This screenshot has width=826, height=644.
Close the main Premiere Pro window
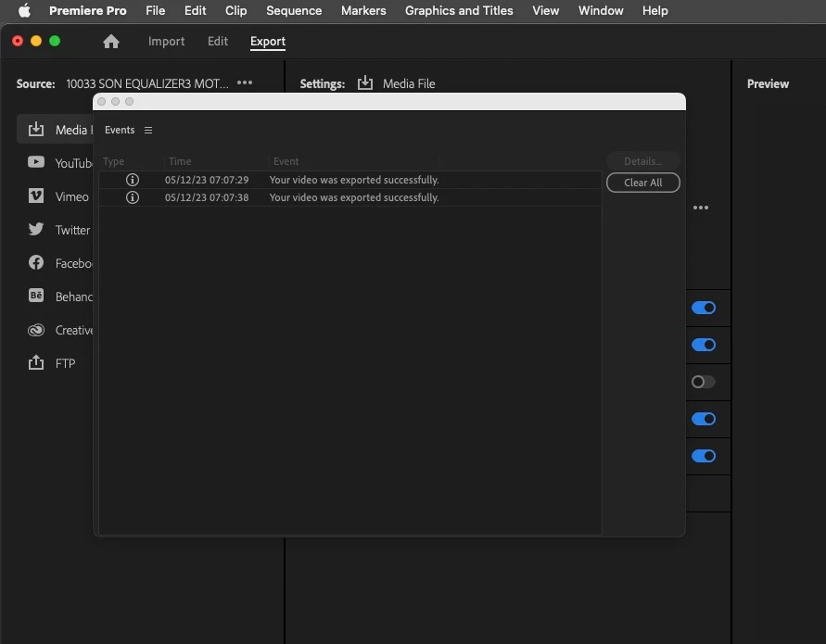tap(18, 41)
